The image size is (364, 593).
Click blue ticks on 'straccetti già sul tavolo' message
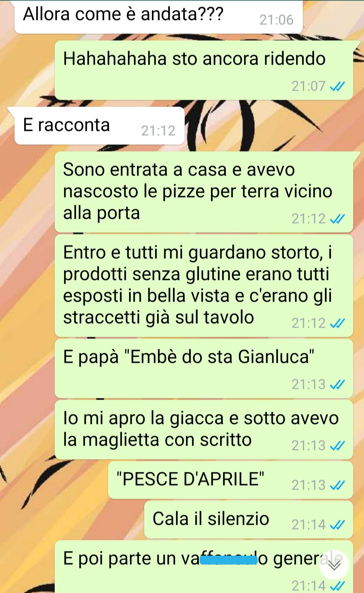pyautogui.click(x=337, y=324)
